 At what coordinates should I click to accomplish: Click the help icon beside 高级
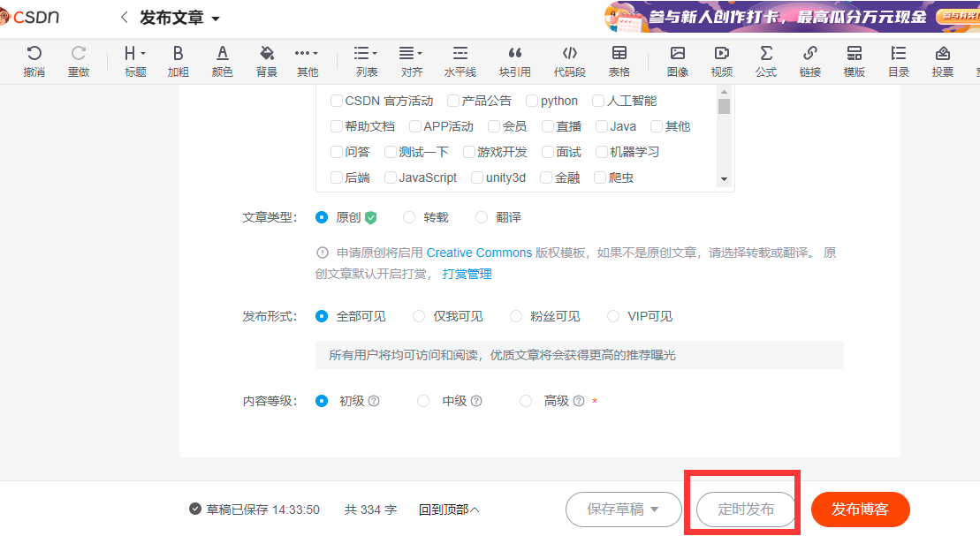click(x=579, y=401)
